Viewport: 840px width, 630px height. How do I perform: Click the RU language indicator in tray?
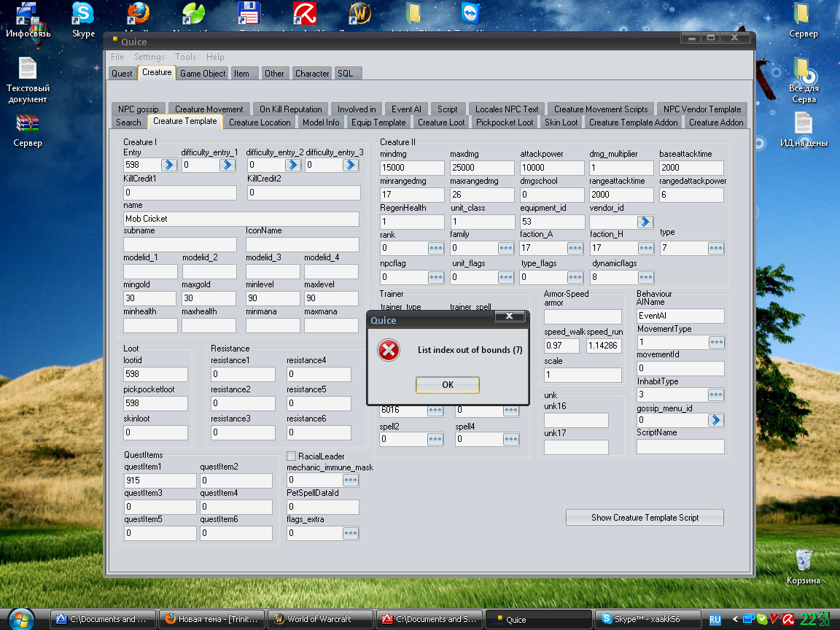coord(715,619)
